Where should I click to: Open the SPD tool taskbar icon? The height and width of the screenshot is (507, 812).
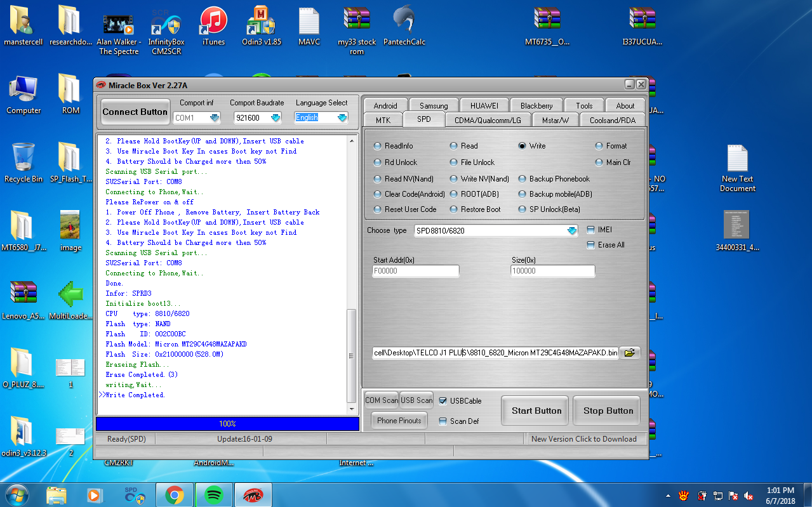135,495
